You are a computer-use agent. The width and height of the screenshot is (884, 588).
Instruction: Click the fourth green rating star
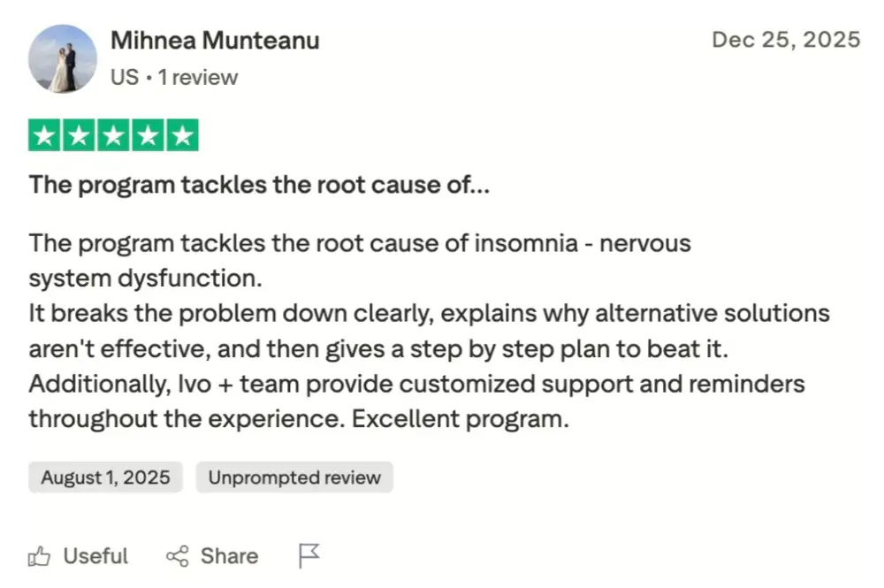tap(148, 135)
